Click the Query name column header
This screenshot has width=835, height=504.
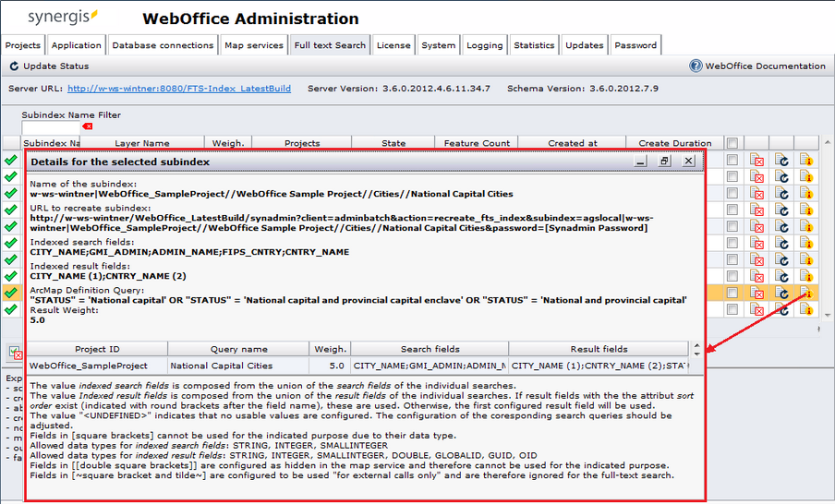[238, 349]
